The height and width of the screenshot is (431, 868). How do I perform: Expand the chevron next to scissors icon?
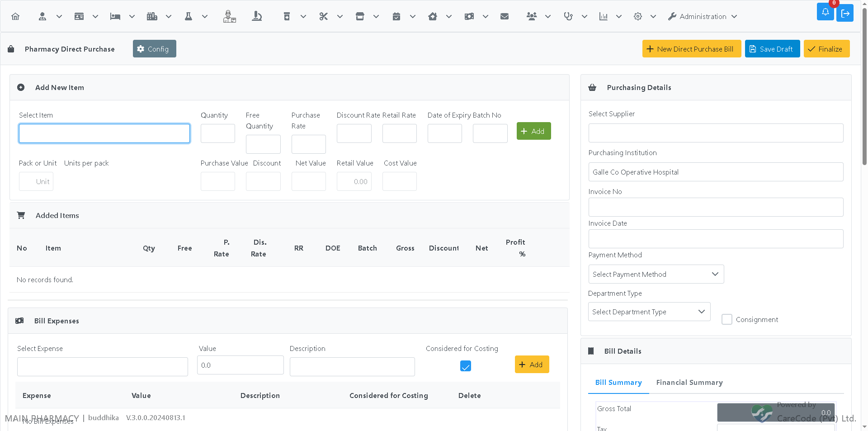(x=340, y=16)
